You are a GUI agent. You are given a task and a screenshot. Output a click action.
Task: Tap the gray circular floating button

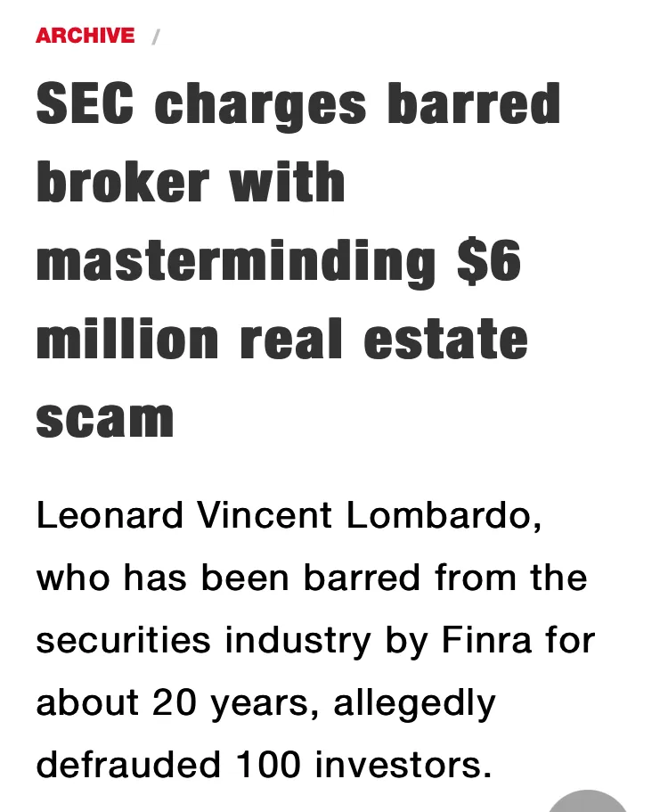[587, 801]
